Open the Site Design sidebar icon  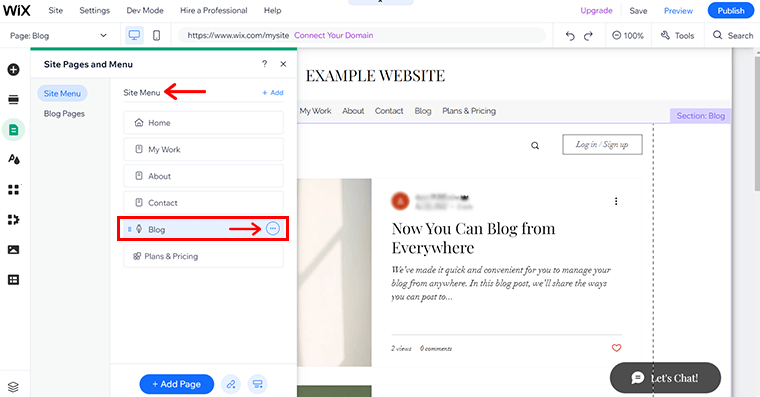click(x=14, y=159)
